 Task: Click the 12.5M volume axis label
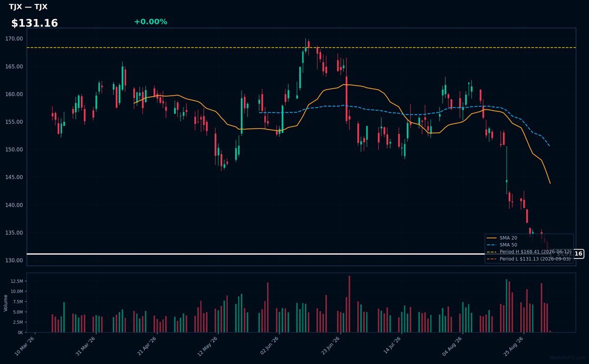(x=16, y=281)
